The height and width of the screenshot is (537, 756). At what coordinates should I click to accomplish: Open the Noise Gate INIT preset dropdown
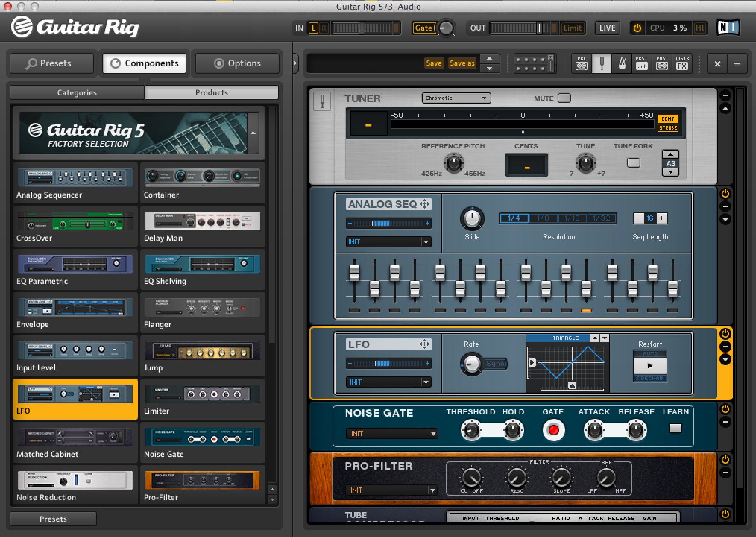(x=391, y=433)
